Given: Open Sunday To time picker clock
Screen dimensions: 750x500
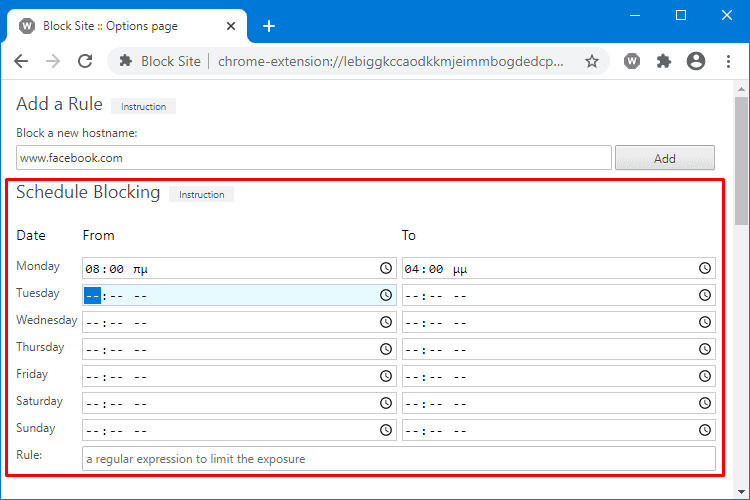Looking at the screenshot, I should [x=705, y=430].
